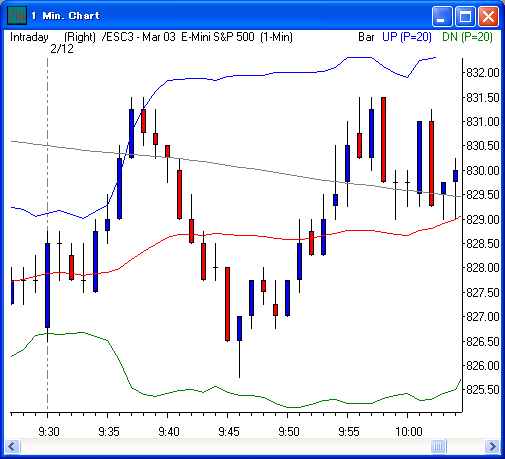Click the Intraday label in header

tap(29, 37)
